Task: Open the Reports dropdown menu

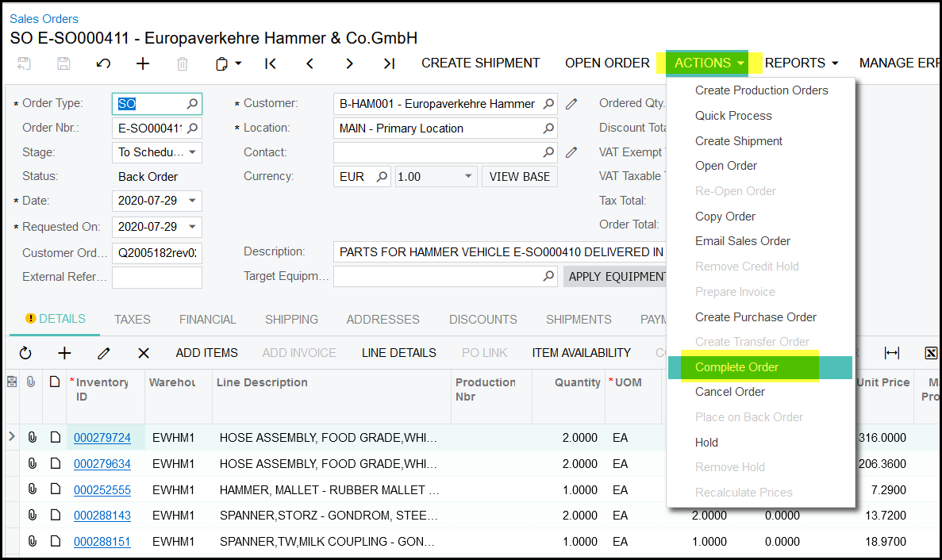Action: point(802,63)
